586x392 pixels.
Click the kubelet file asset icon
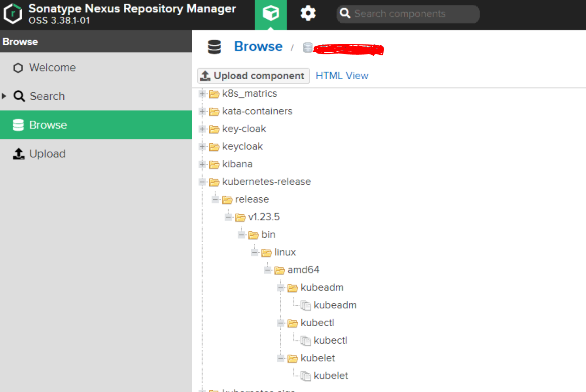(306, 376)
